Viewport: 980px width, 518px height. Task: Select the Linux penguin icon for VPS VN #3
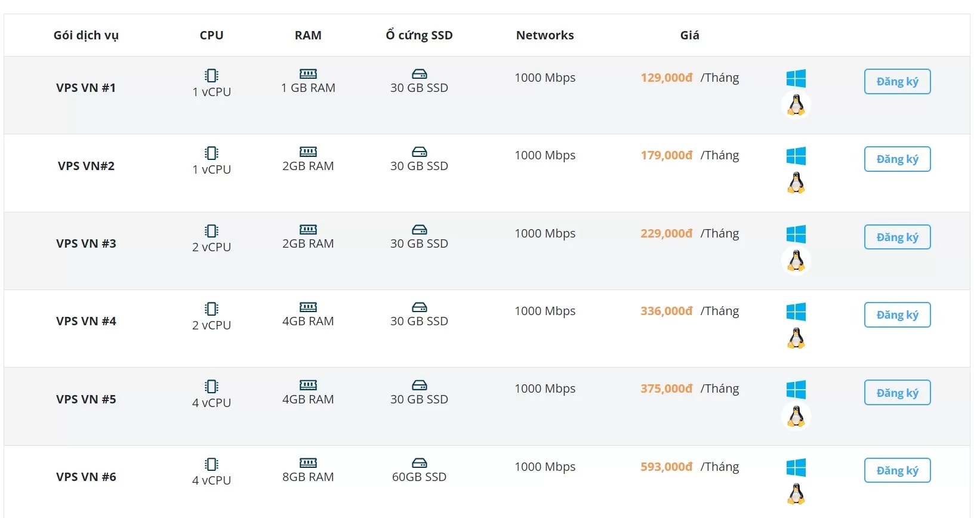click(x=796, y=261)
